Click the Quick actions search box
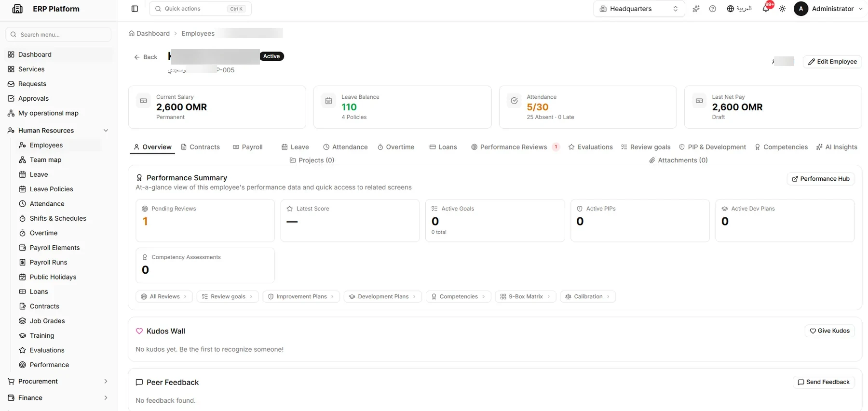Screen dimensions: 868x411 200,9
